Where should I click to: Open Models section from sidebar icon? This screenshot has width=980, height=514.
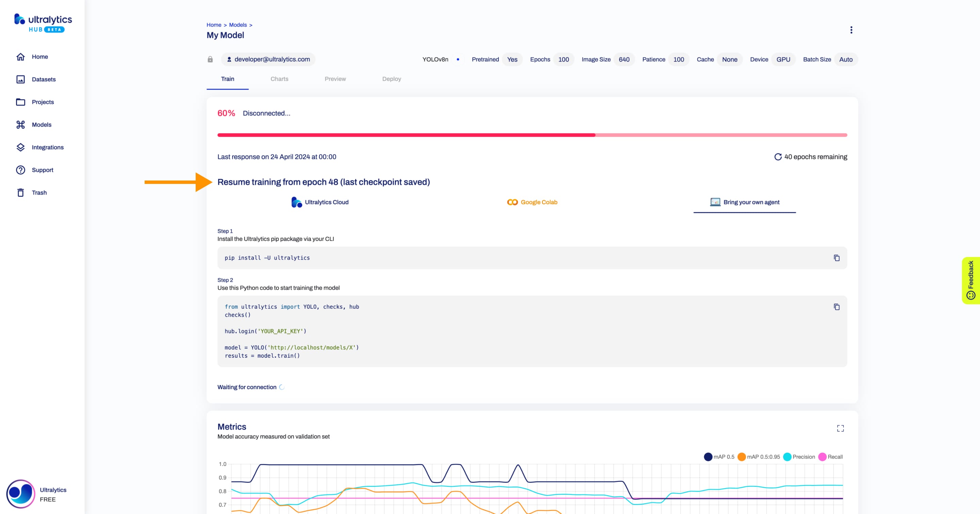pyautogui.click(x=21, y=124)
